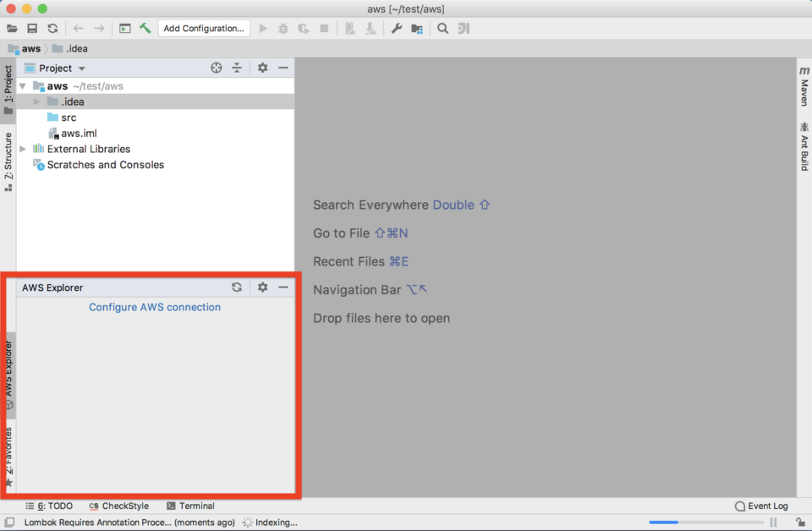Click the Build Project hammer icon
This screenshot has width=812, height=531.
point(145,28)
